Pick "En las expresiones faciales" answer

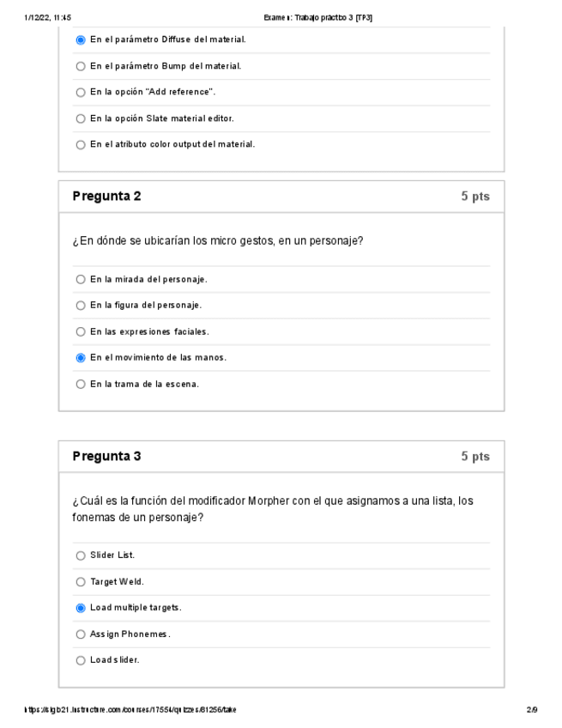[x=81, y=331]
